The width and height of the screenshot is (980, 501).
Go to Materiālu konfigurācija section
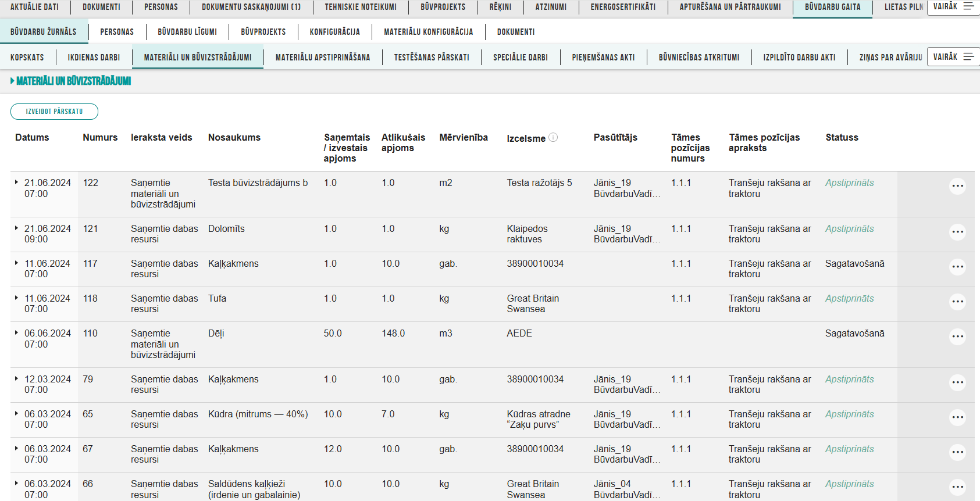pos(428,32)
